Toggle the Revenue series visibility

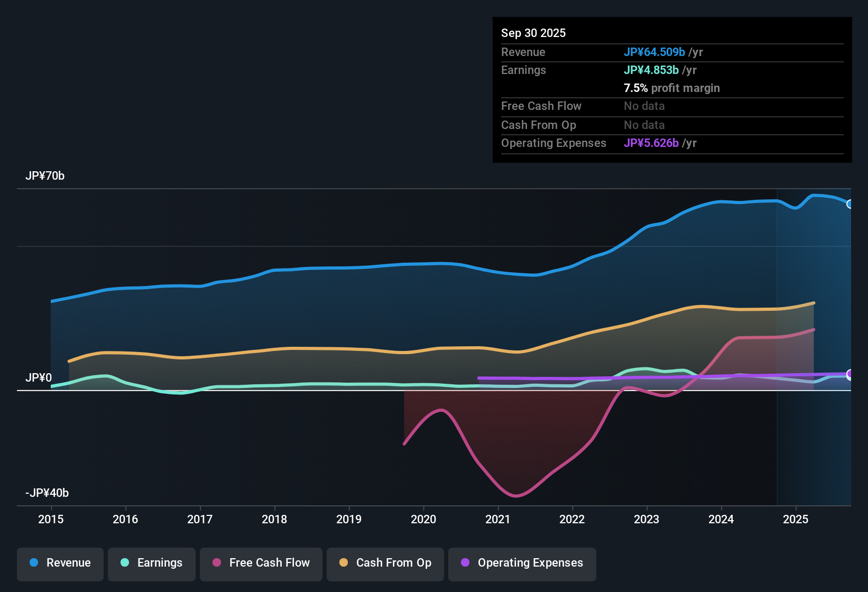click(60, 563)
